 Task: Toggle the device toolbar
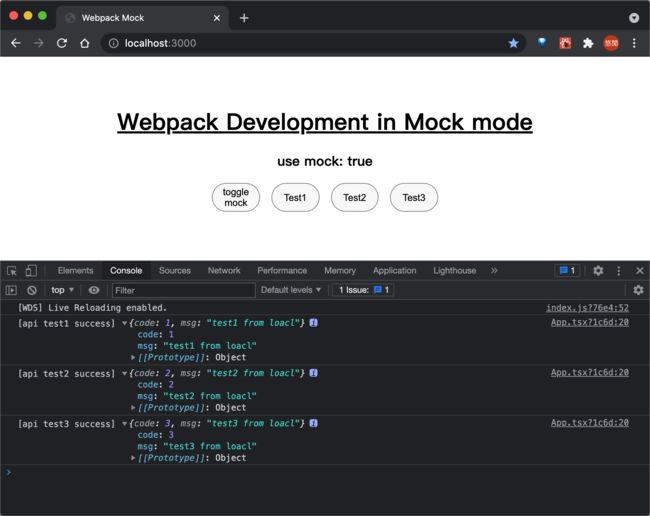click(31, 271)
